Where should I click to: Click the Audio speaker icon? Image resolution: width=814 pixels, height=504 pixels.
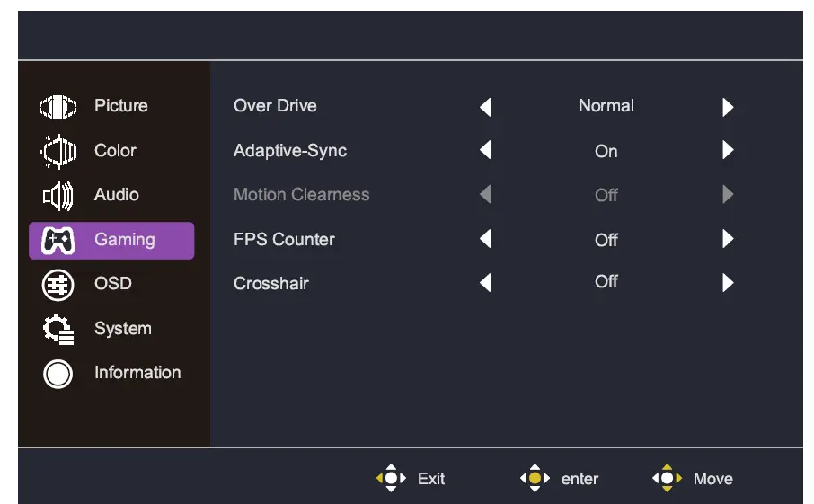click(58, 196)
